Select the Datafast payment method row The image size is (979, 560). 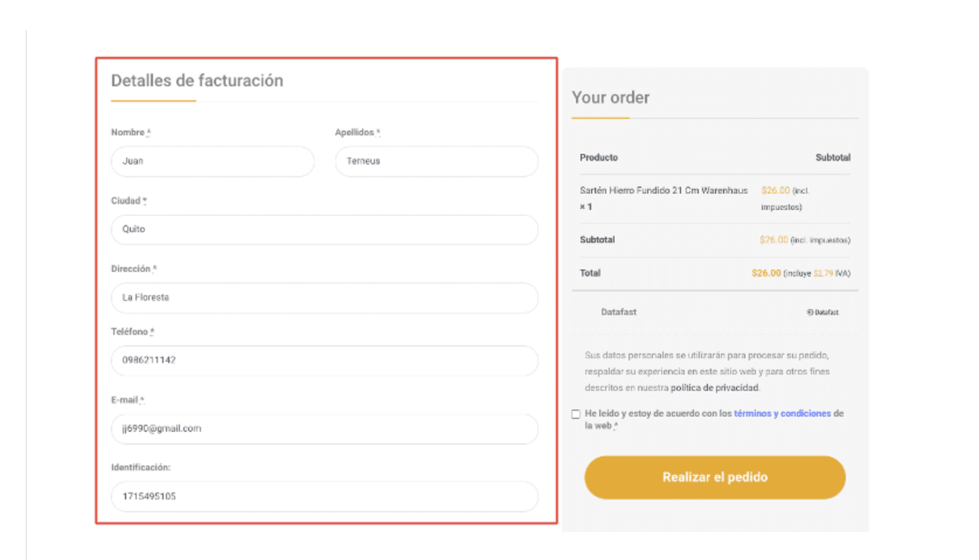[618, 312]
